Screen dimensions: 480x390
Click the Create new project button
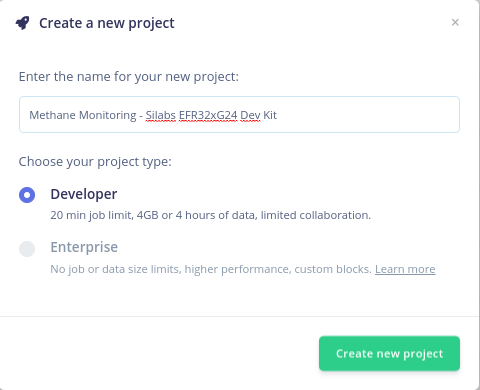(389, 353)
